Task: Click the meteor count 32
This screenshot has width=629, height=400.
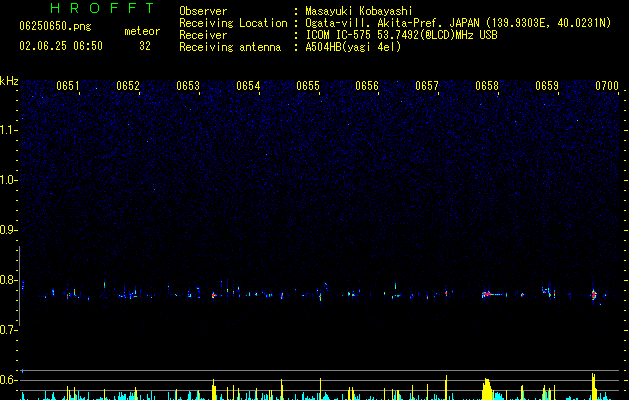Action: [145, 46]
